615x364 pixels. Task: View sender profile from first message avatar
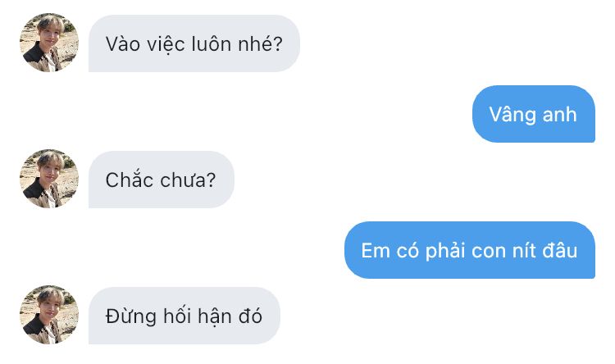point(49,43)
